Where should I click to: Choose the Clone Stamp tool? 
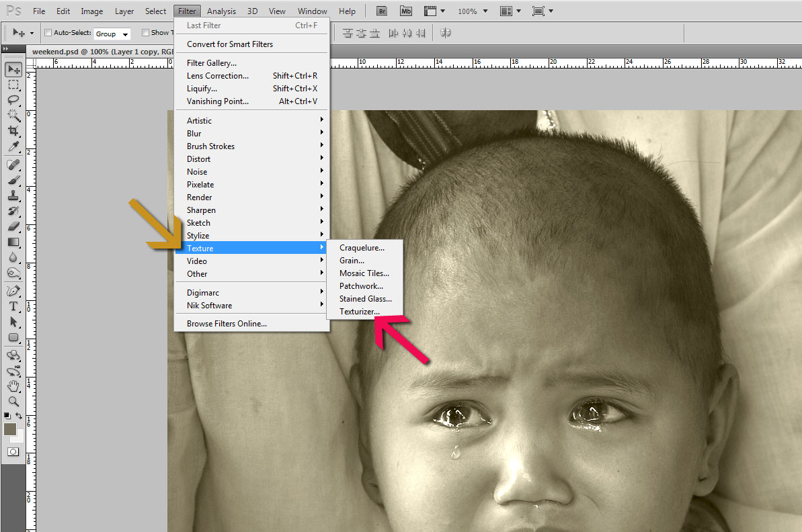[x=13, y=195]
